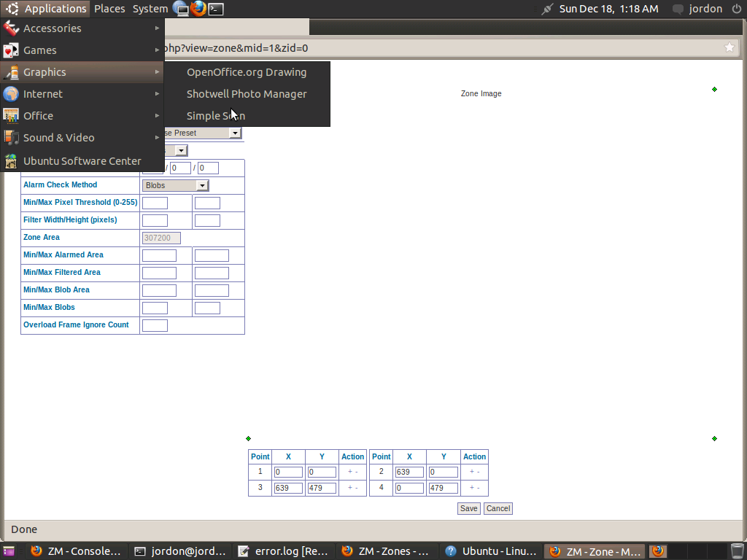The height and width of the screenshot is (560, 747).
Task: Click the Max Pixel Threshold input field
Action: pyautogui.click(x=207, y=203)
